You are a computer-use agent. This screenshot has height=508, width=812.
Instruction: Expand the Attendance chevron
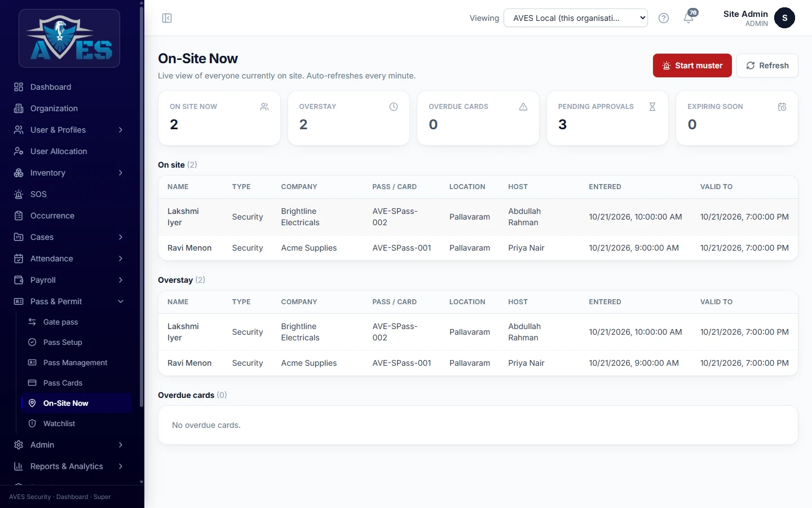coord(121,259)
